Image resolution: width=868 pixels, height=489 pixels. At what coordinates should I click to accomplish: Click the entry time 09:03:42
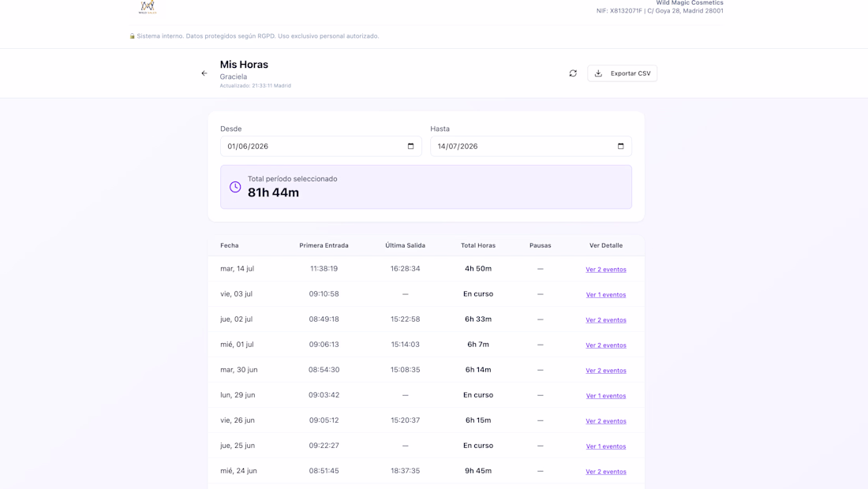tap(324, 395)
